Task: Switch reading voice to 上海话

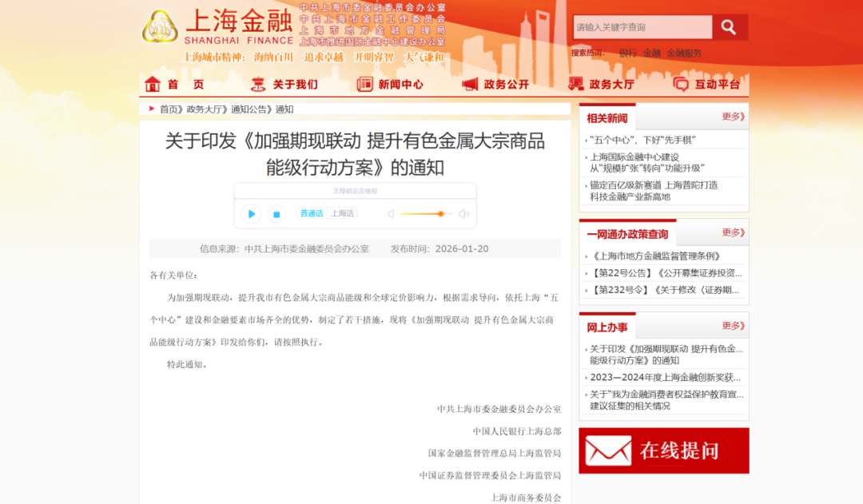Action: point(342,213)
